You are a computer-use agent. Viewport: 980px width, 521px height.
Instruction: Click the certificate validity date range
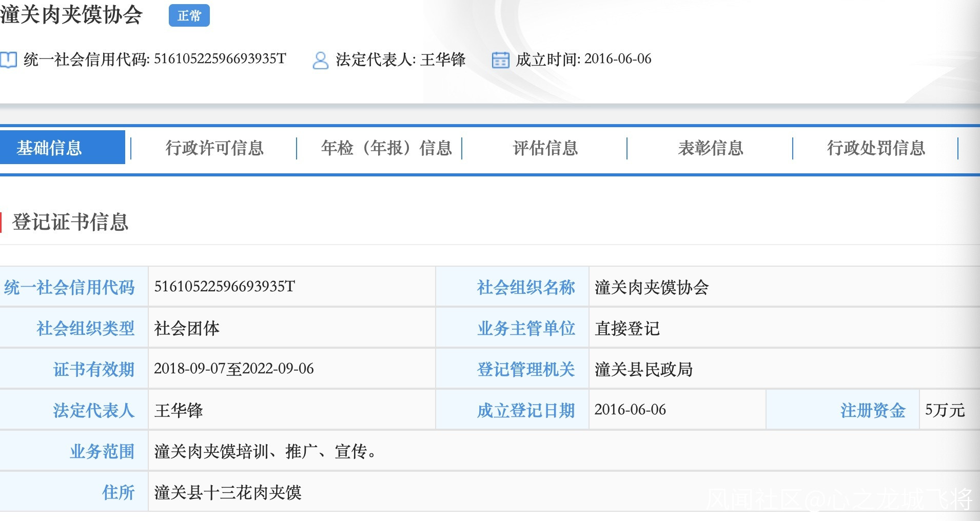coord(234,369)
